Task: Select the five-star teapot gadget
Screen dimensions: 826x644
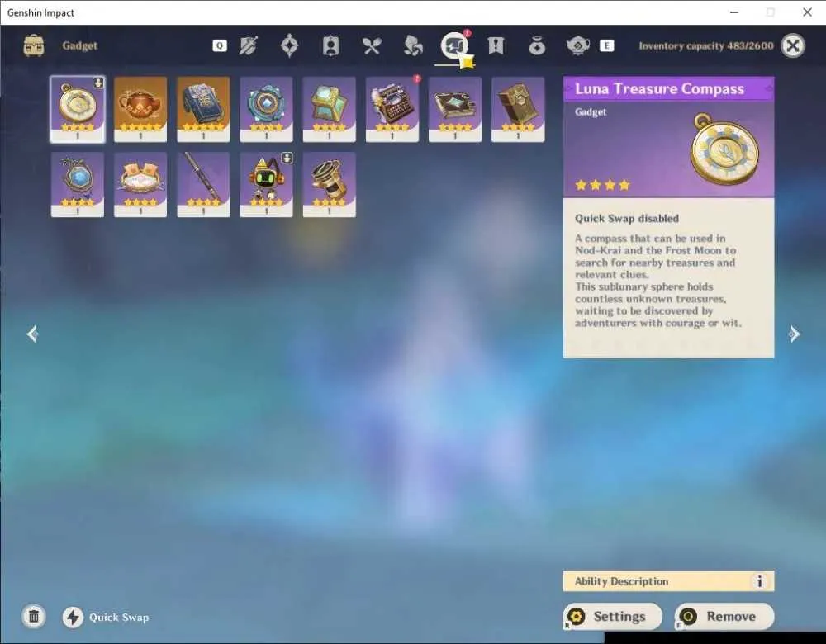Action: coord(140,110)
